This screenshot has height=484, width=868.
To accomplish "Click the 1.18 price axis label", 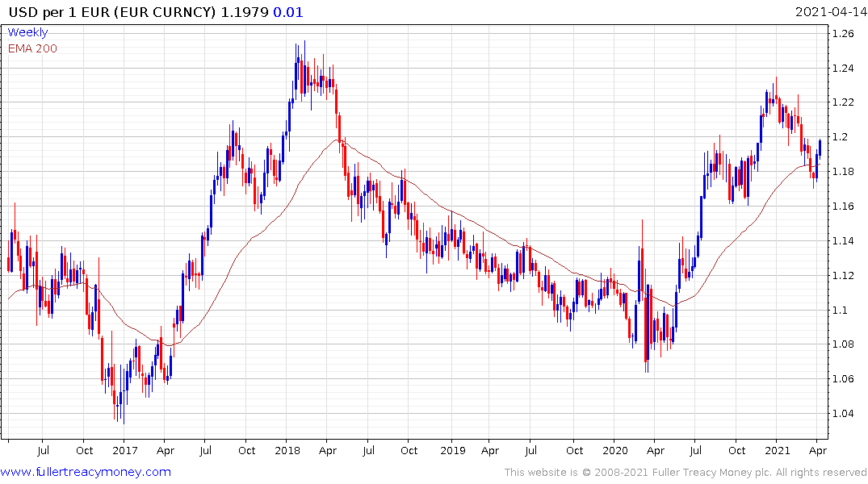I will tap(843, 172).
